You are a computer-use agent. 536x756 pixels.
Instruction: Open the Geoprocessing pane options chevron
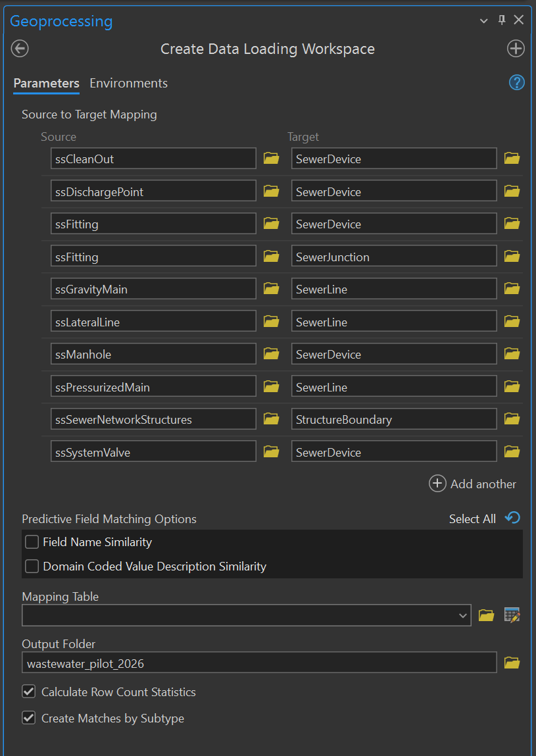[484, 20]
